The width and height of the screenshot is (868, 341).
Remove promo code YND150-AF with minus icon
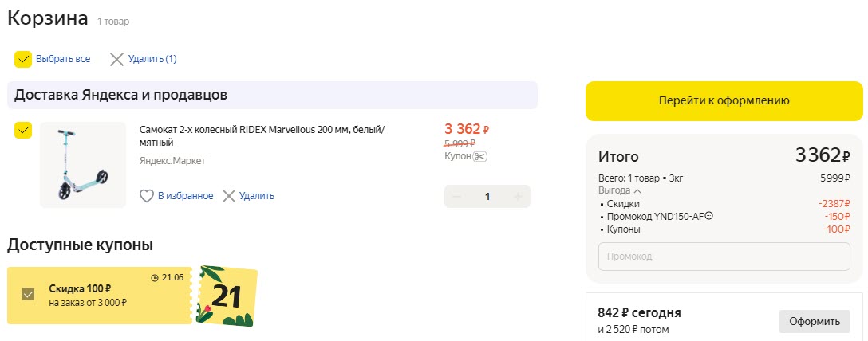pyautogui.click(x=709, y=216)
